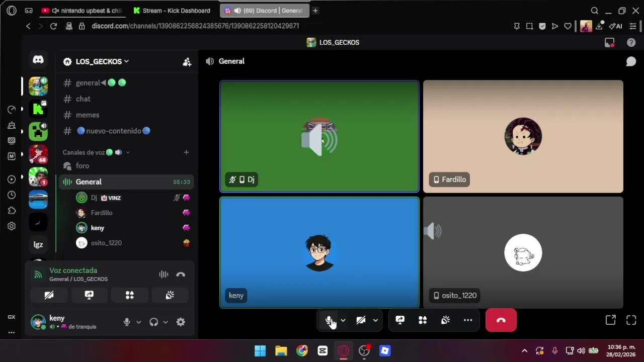
Task: Show hidden tray icons arrow
Action: [524, 351]
